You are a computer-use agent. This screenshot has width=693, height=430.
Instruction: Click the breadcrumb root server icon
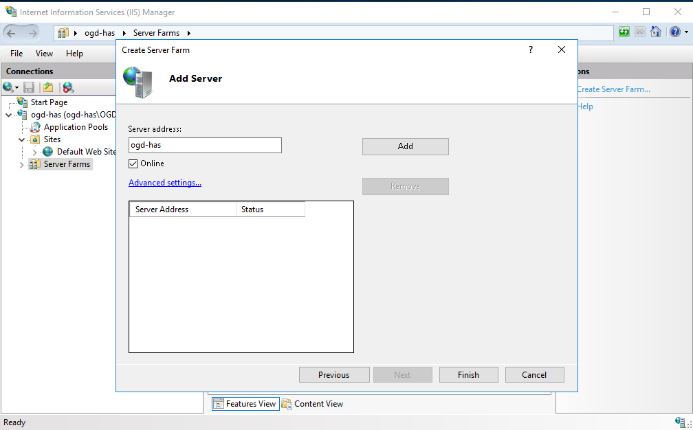click(63, 33)
